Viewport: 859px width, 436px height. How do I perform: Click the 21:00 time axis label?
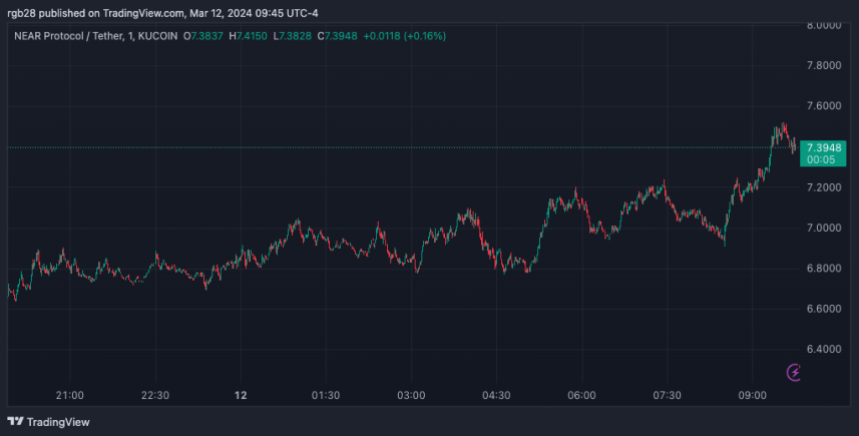click(x=70, y=395)
